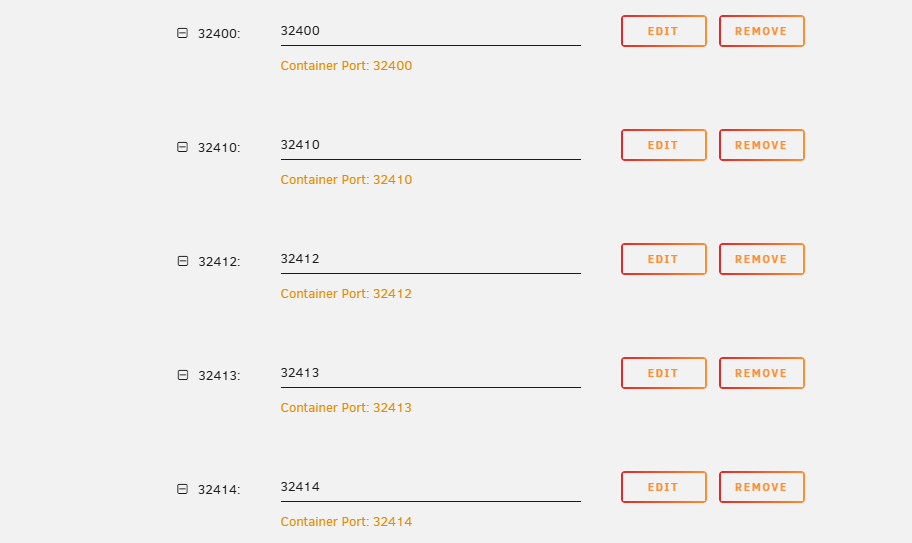This screenshot has height=543, width=912.
Task: Edit the 32414 port mapping
Action: (x=664, y=487)
